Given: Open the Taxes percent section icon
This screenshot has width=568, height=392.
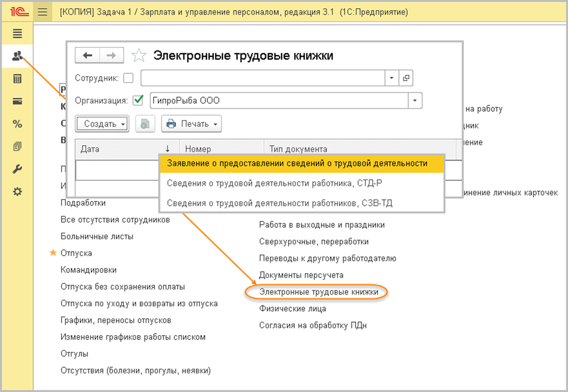Looking at the screenshot, I should click(x=17, y=124).
